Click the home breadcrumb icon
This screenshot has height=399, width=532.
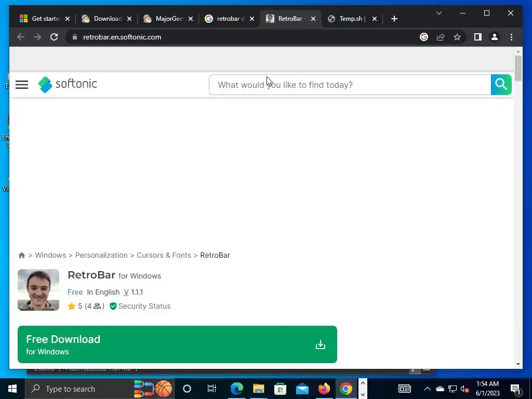click(22, 255)
